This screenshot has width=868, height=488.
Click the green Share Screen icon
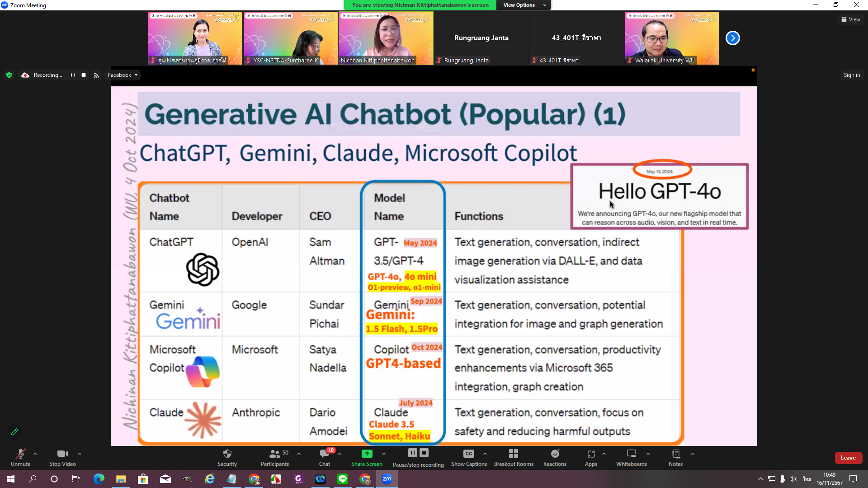[x=367, y=454]
